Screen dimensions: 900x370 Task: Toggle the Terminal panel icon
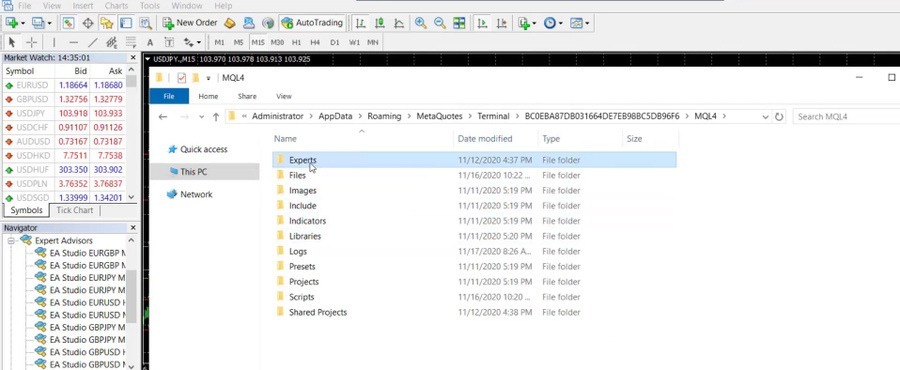[126, 23]
